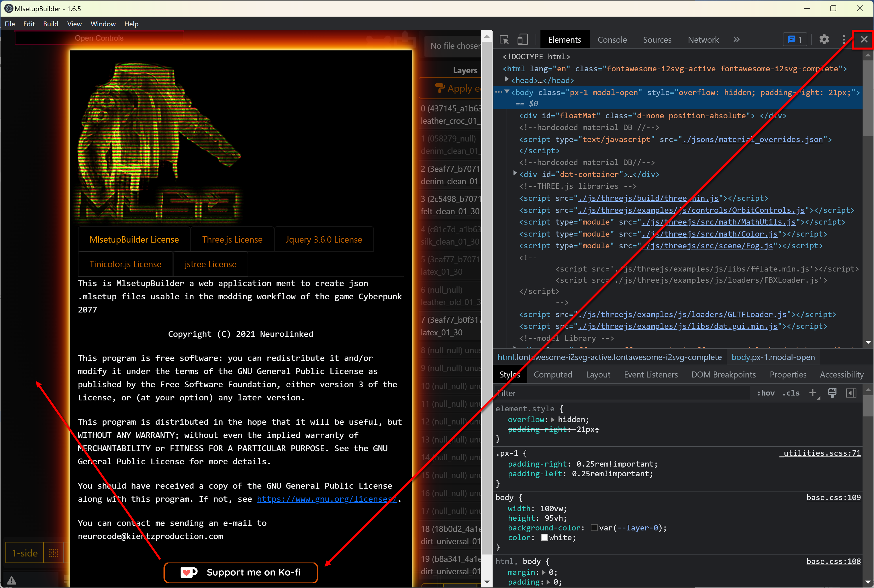Click the warning triangle icon
This screenshot has width=874, height=588.
[12, 581]
